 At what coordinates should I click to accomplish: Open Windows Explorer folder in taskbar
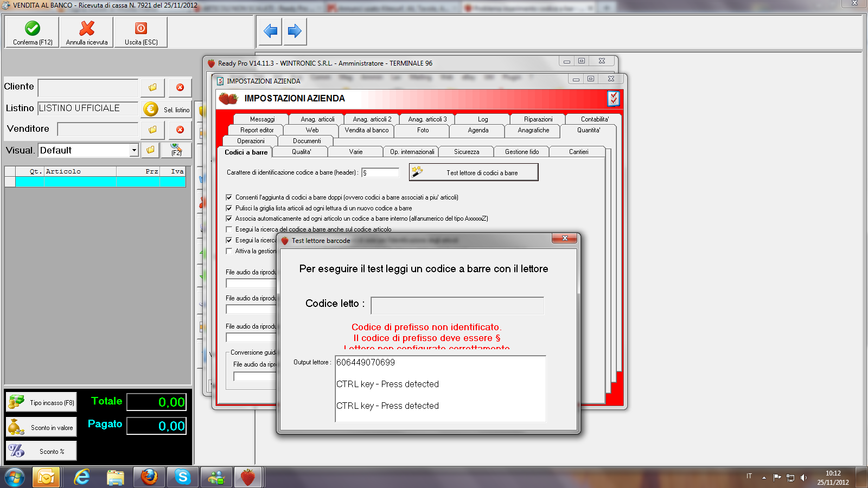coord(116,477)
